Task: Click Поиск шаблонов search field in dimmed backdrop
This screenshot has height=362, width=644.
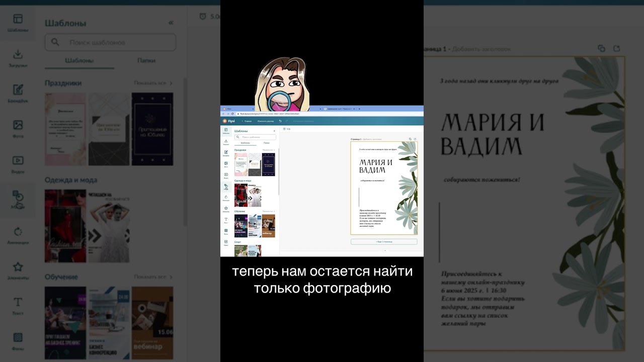Action: pyautogui.click(x=110, y=42)
